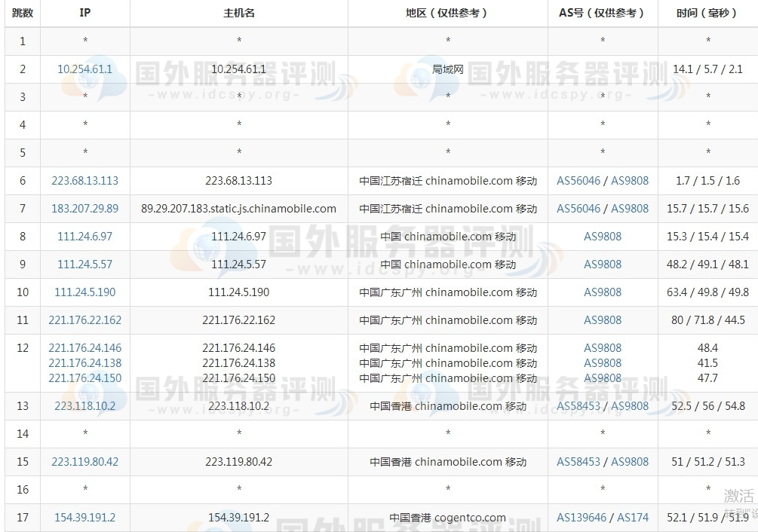Open the 10.254.61.1 IP link in hop 2
Viewport: 758px width, 532px height.
pos(84,69)
